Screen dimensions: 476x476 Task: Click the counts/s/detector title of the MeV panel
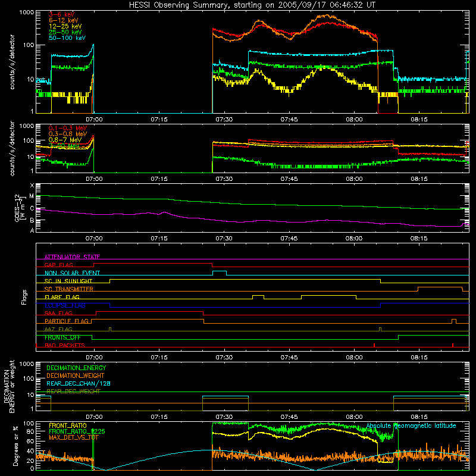coord(12,148)
